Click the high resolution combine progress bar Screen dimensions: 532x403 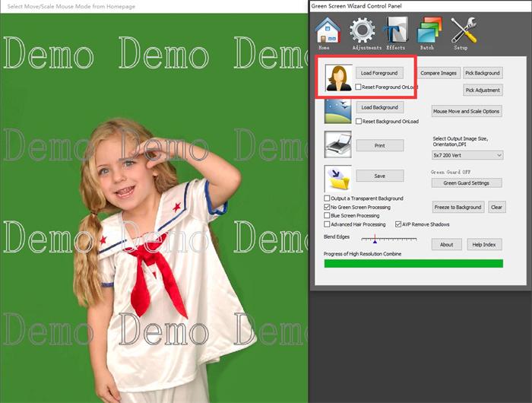click(413, 264)
